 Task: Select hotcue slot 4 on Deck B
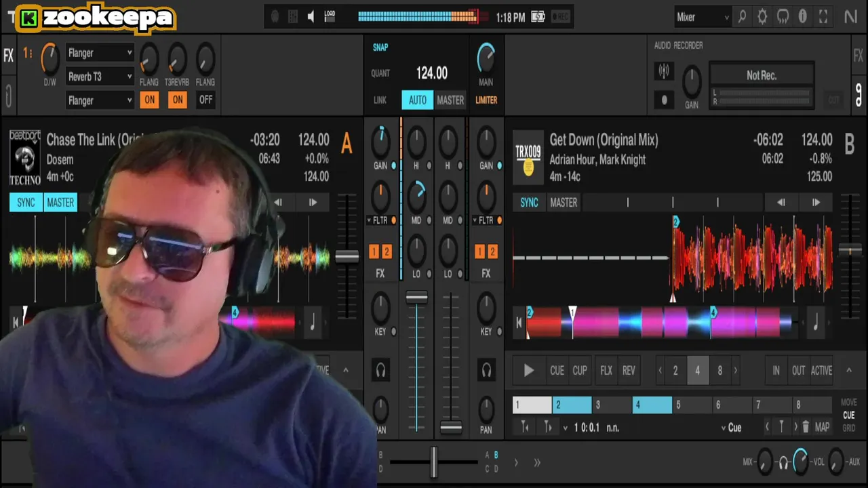pos(652,405)
